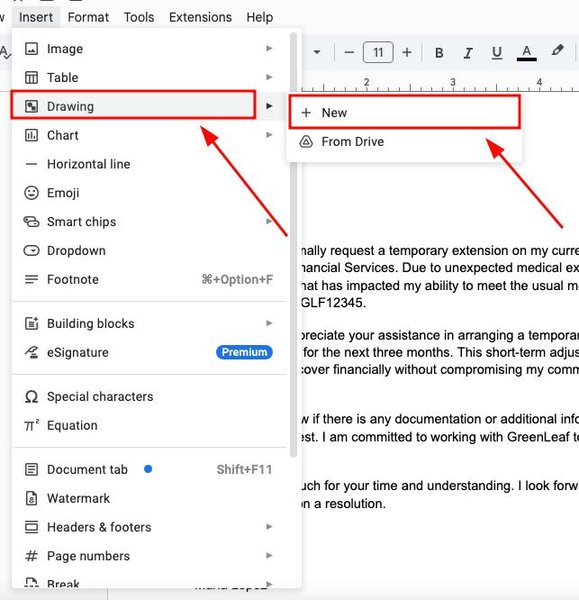
Task: Open the text color picker
Action: (x=527, y=52)
